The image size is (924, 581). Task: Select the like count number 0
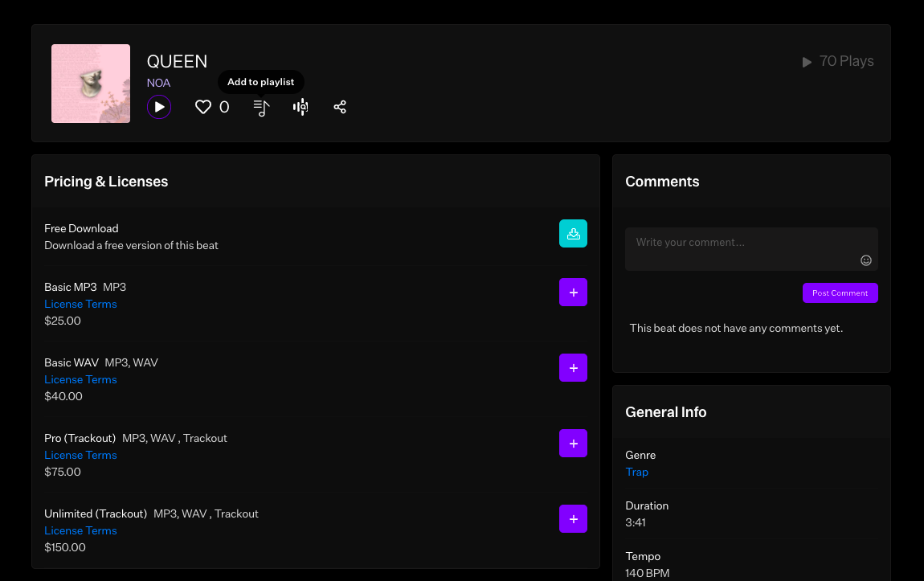224,107
